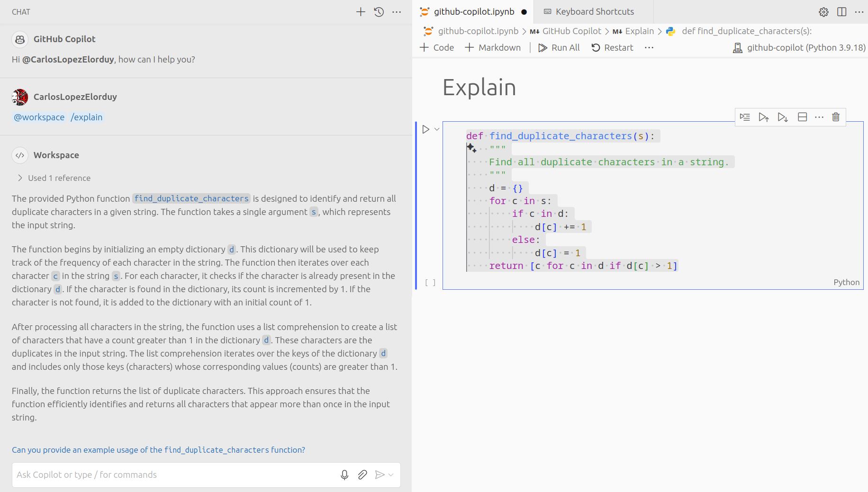Click the Explain markdown heading

(x=479, y=88)
